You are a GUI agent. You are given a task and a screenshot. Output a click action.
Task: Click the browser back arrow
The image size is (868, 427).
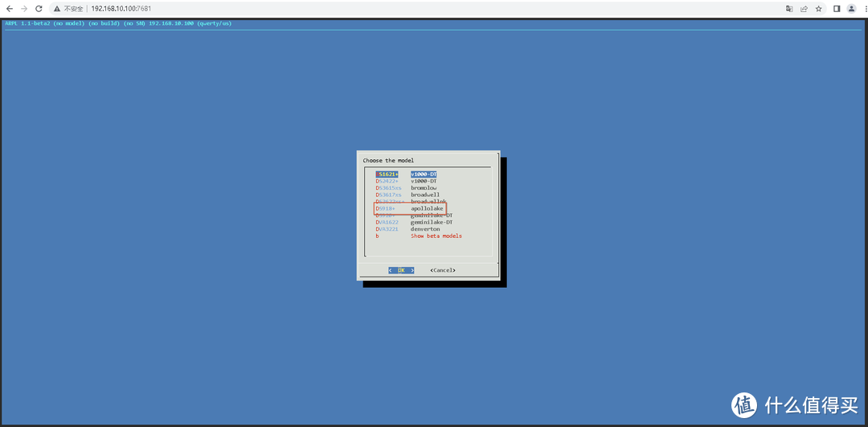(x=10, y=9)
